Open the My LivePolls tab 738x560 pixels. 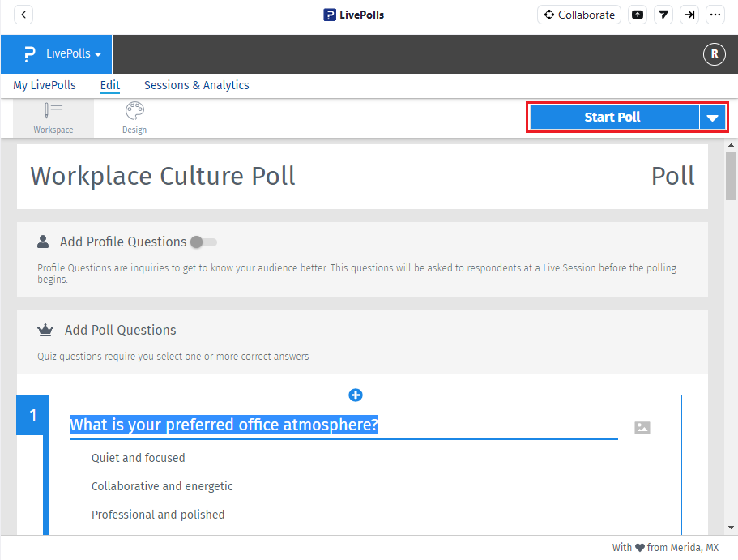[45, 85]
